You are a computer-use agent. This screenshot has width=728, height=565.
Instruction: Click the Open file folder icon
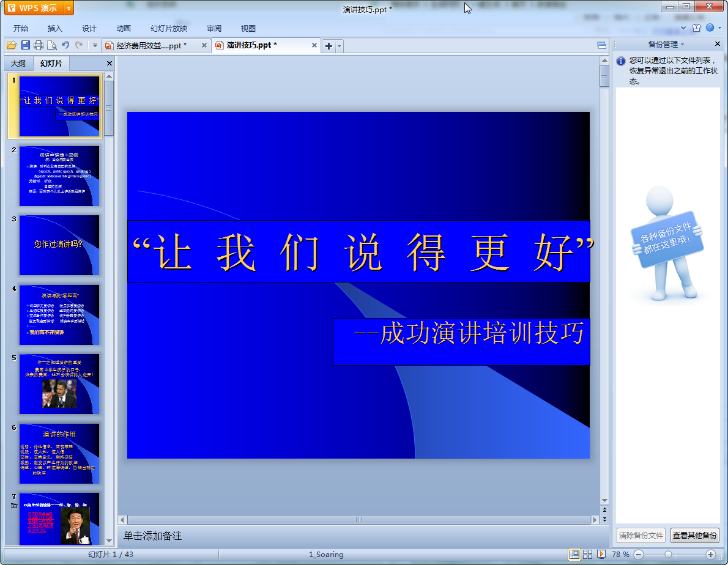tap(12, 45)
